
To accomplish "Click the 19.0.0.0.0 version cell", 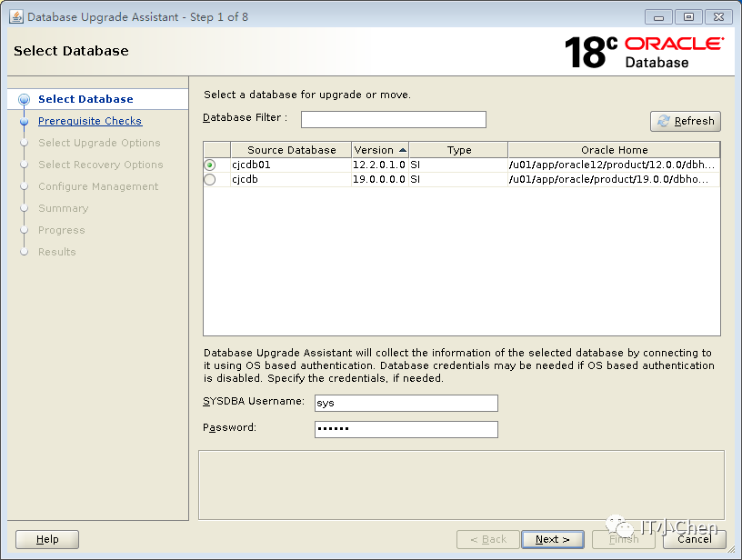I will tap(379, 179).
